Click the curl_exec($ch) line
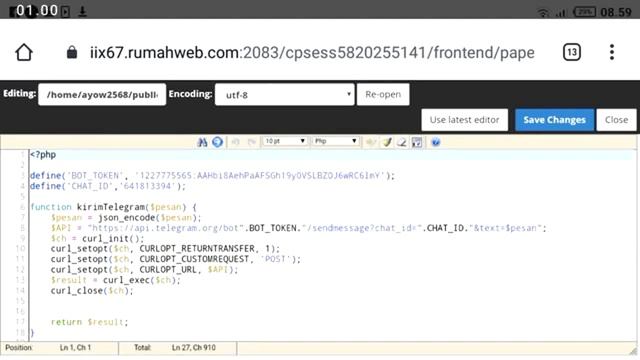 pyautogui.click(x=116, y=280)
